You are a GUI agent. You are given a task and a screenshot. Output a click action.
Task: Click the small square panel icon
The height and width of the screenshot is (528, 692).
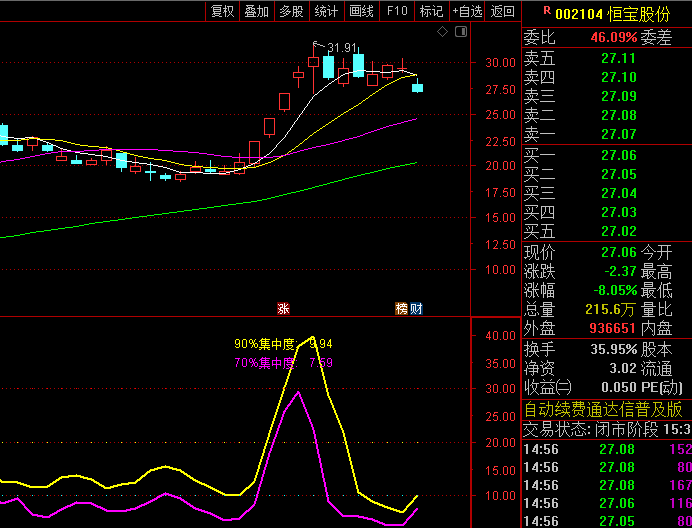click(x=462, y=33)
